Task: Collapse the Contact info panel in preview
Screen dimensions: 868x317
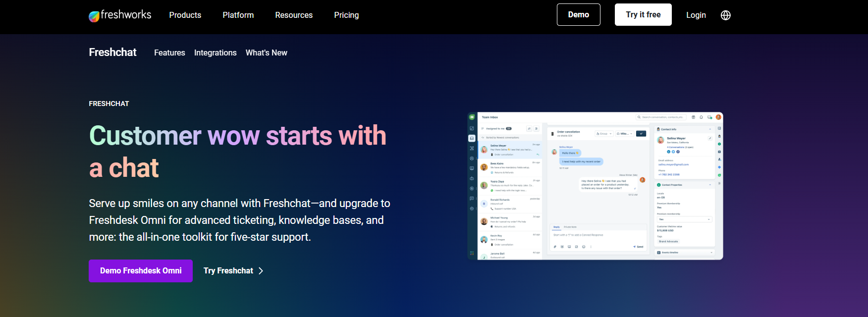Action: (x=710, y=129)
